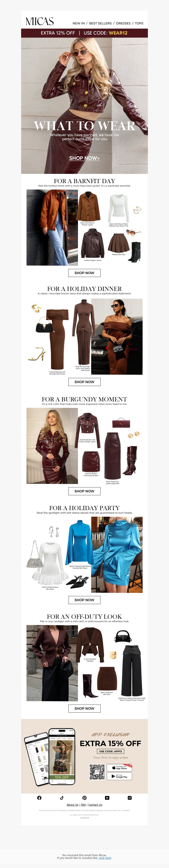The image size is (169, 868).
Task: Click the MICAS logo in header
Action: [x=40, y=22]
